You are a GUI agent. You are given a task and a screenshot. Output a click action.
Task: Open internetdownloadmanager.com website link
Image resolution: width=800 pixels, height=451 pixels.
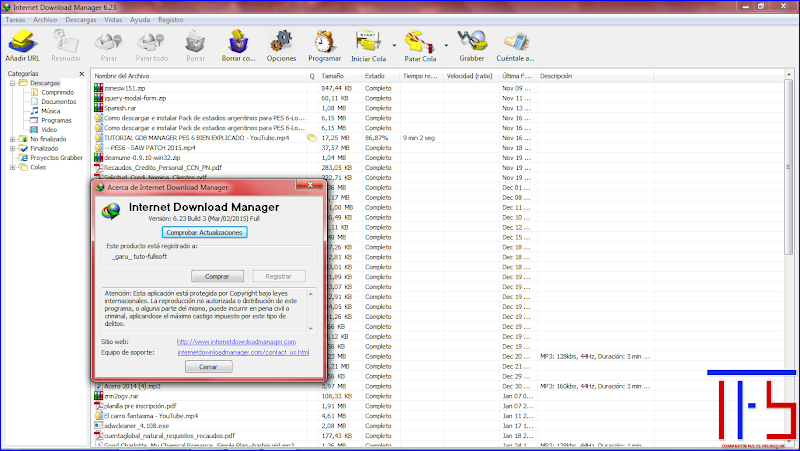click(x=236, y=342)
